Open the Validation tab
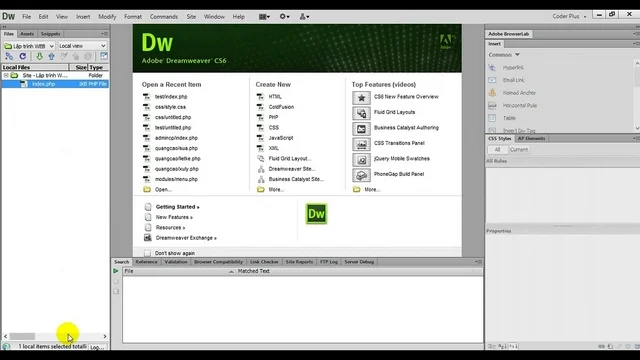640x360 pixels. [x=176, y=262]
